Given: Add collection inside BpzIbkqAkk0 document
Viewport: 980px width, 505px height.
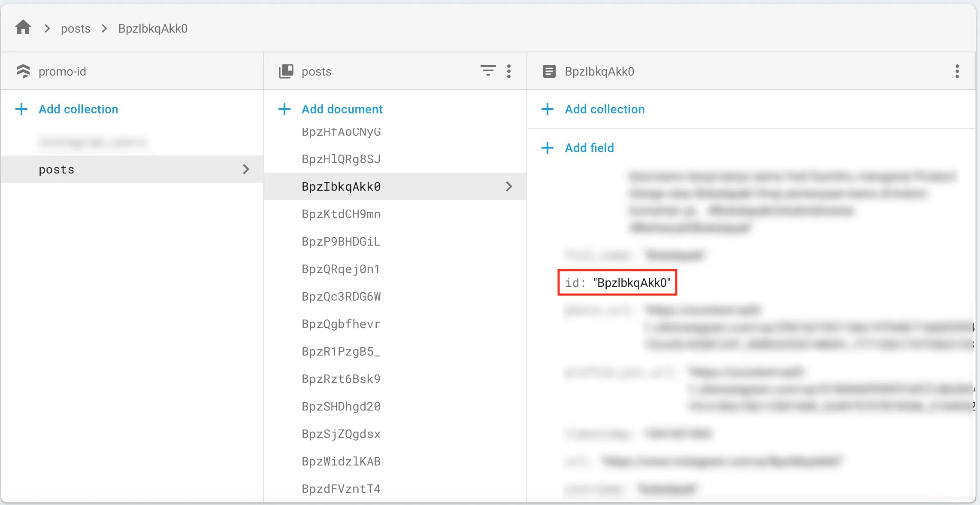Looking at the screenshot, I should click(x=604, y=109).
